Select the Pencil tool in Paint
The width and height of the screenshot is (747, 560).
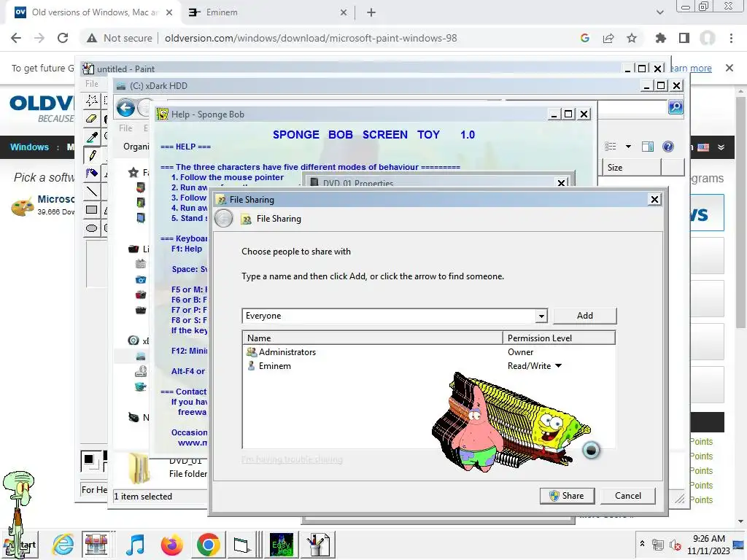pyautogui.click(x=91, y=155)
